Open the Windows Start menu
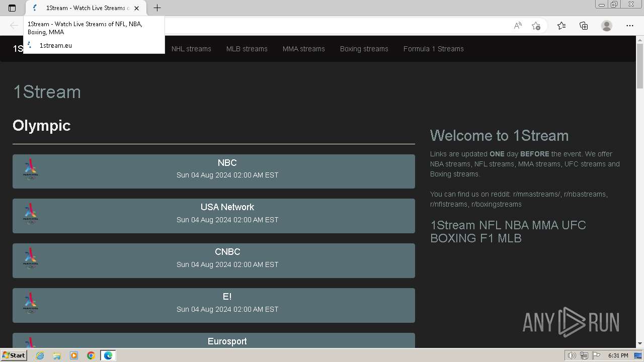Viewport: 644px width, 362px height. point(14,355)
